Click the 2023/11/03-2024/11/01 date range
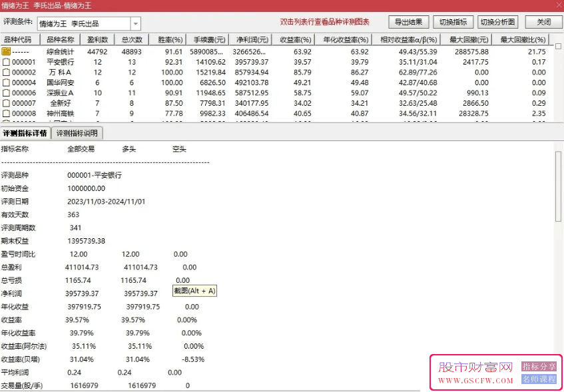 click(107, 202)
